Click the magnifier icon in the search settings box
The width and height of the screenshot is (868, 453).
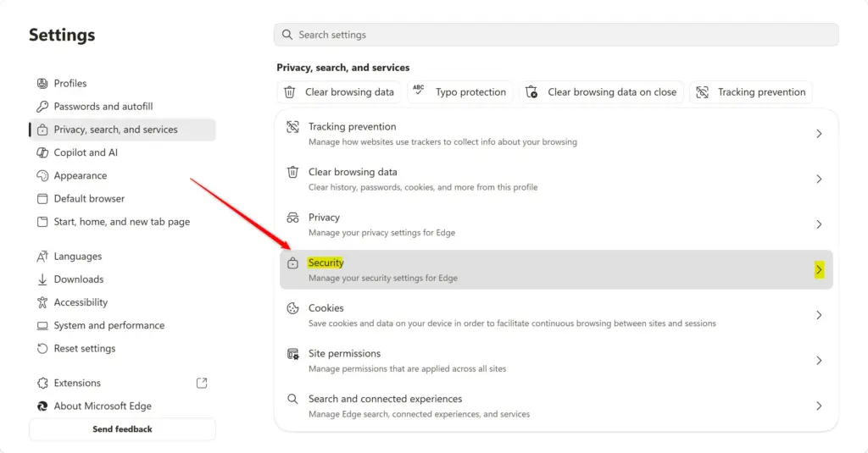coord(287,35)
